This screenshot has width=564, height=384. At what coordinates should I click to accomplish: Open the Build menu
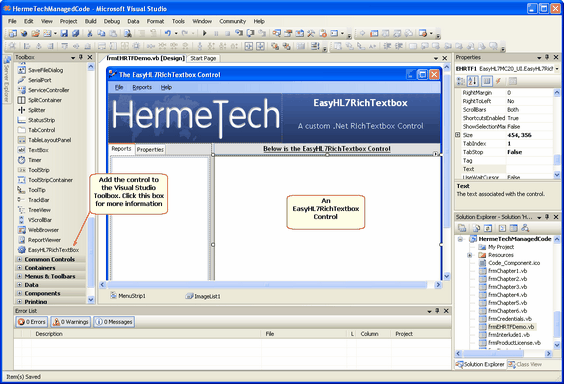coord(90,21)
